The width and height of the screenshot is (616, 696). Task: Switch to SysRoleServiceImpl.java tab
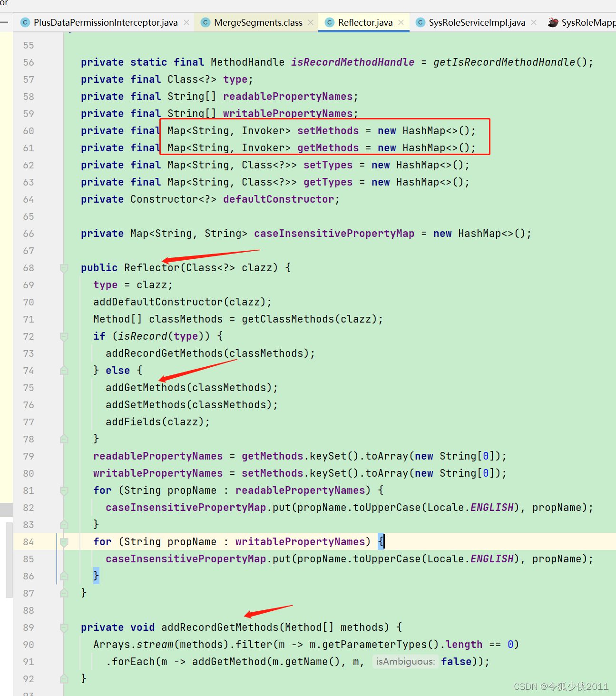(x=477, y=22)
